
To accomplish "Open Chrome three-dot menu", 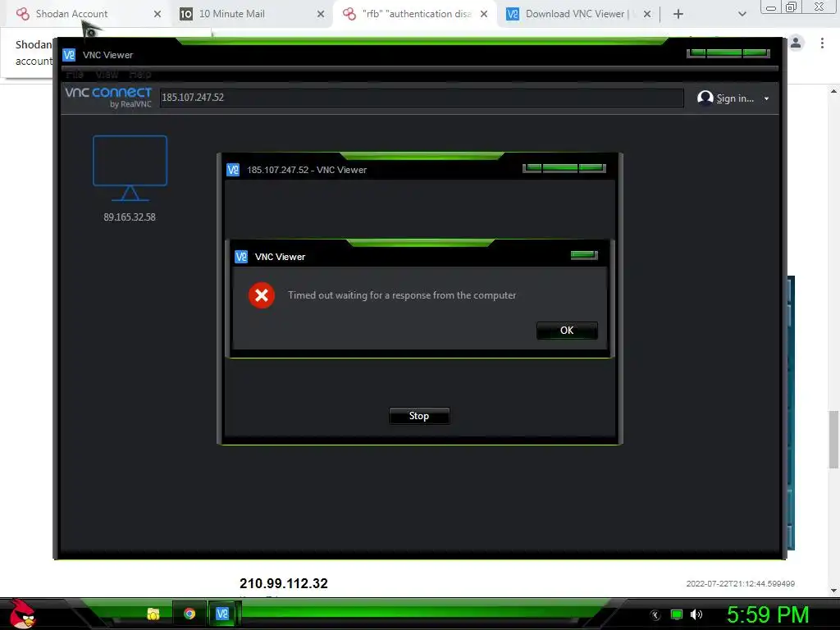I will click(x=822, y=43).
